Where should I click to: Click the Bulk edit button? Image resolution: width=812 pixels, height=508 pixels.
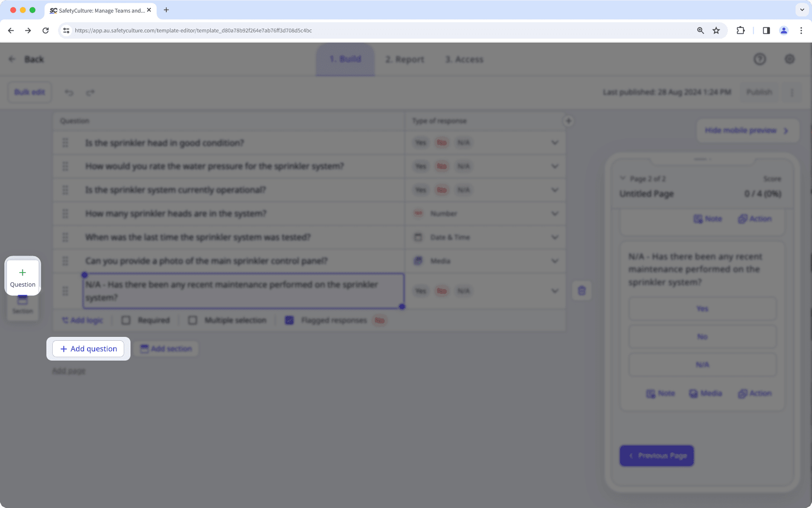tap(29, 92)
